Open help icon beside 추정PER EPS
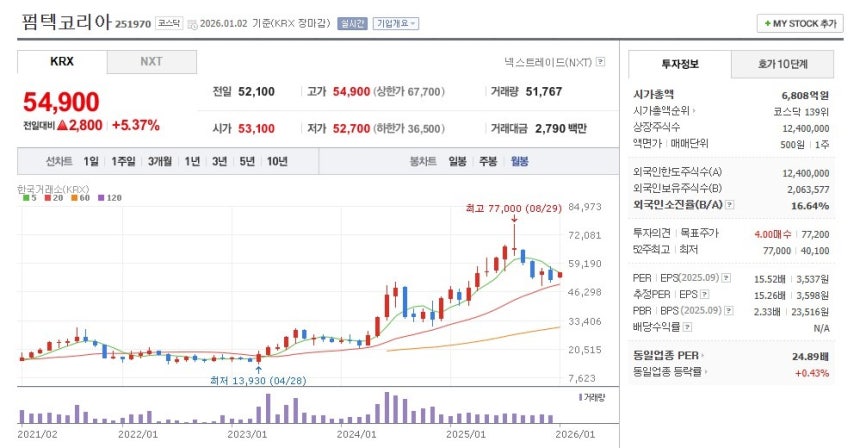Screen dimensions: 860x448 click(705, 294)
